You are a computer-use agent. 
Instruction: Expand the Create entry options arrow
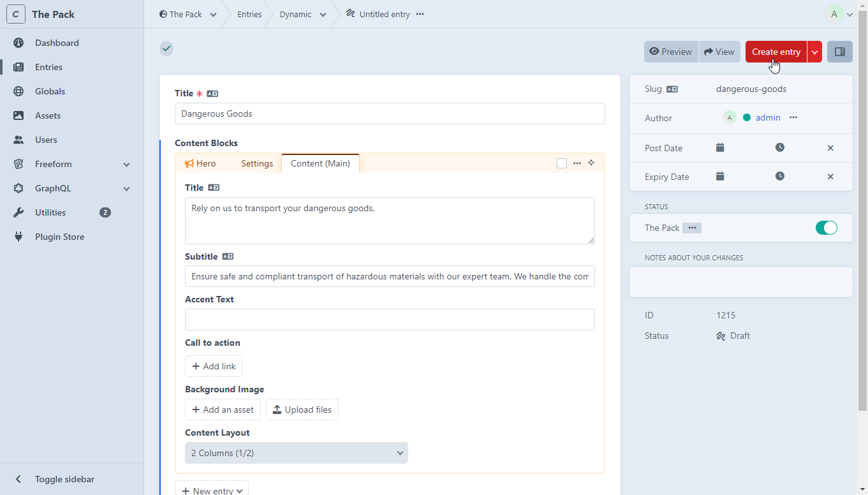pos(814,52)
